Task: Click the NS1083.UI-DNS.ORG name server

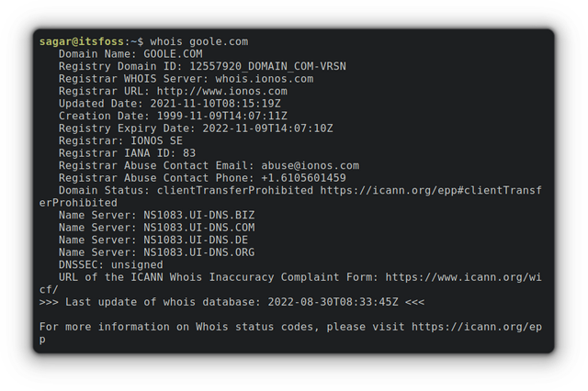Action: [x=198, y=252]
